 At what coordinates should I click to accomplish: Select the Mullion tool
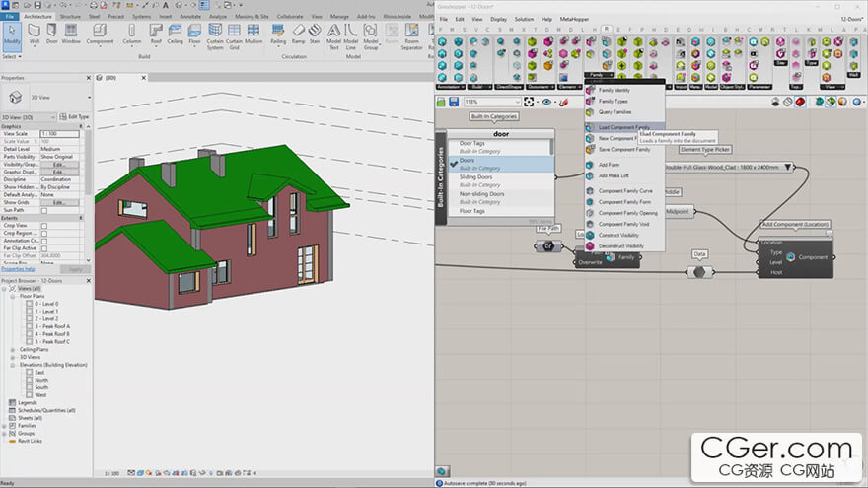coord(253,34)
